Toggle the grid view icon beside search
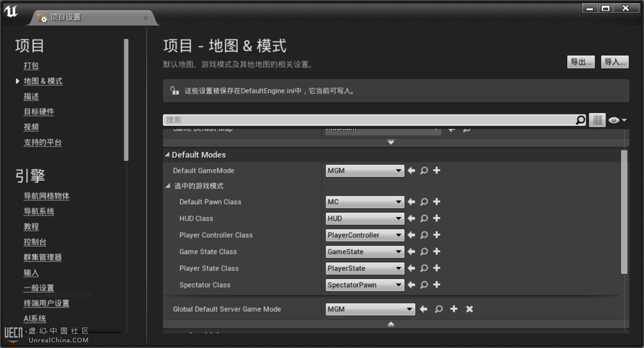The width and height of the screenshot is (644, 348). [597, 120]
